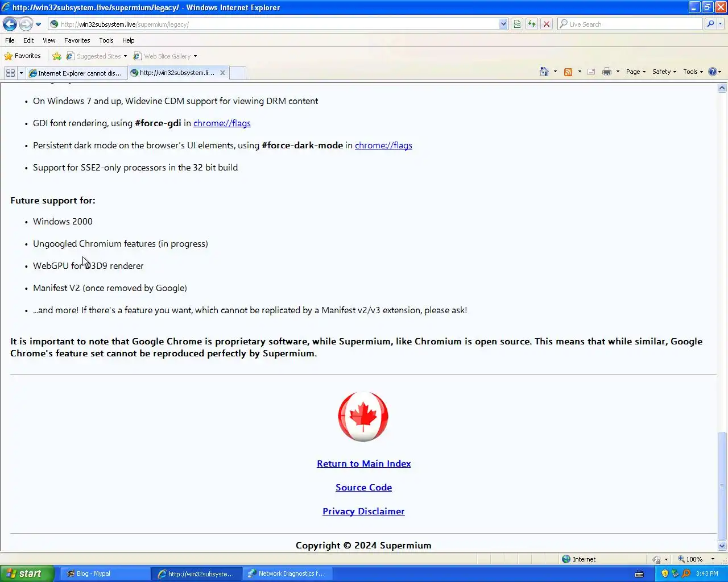The width and height of the screenshot is (728, 582).
Task: Open the recent pages dropdown arrow
Action: coord(38,24)
